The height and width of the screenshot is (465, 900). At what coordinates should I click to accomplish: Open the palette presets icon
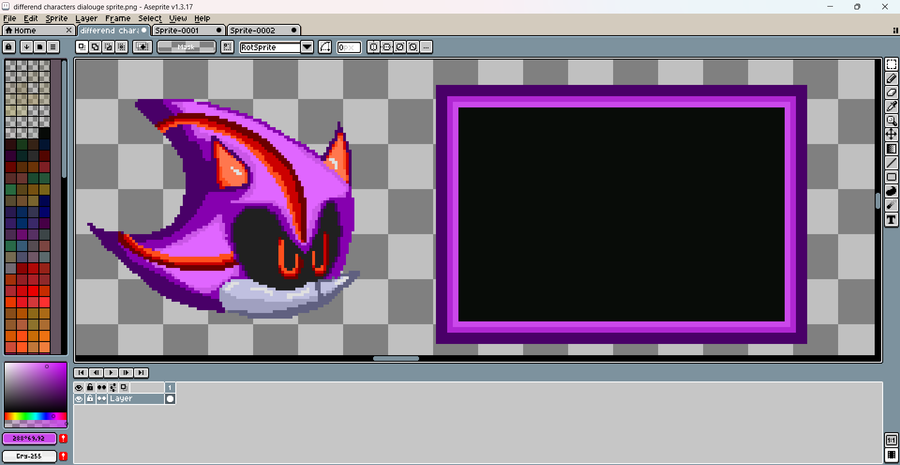[40, 47]
